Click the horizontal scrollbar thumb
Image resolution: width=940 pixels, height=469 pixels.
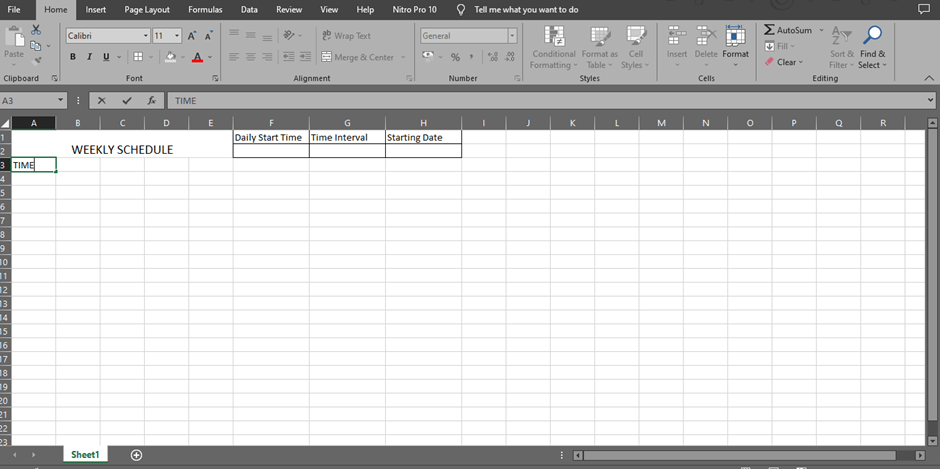pos(740,455)
